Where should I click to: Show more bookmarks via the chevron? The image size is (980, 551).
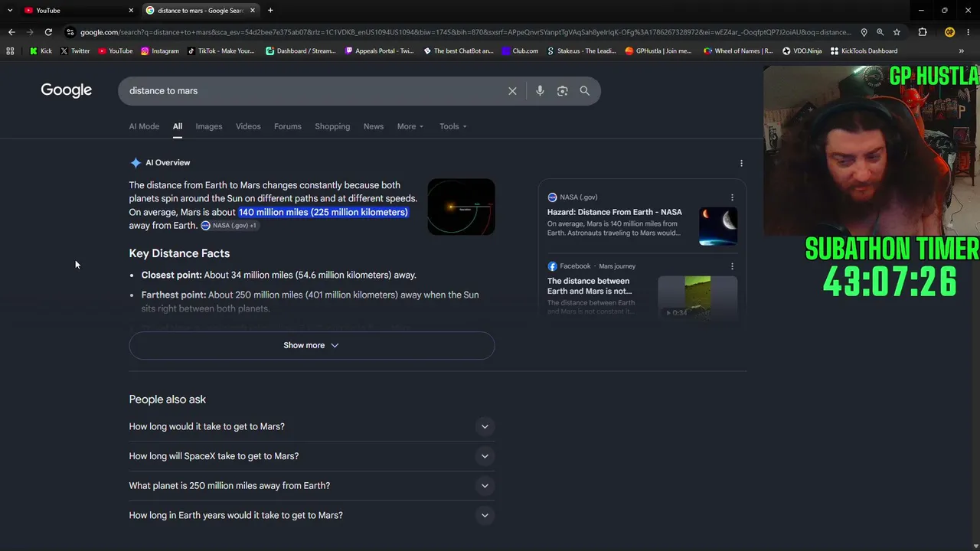click(962, 51)
